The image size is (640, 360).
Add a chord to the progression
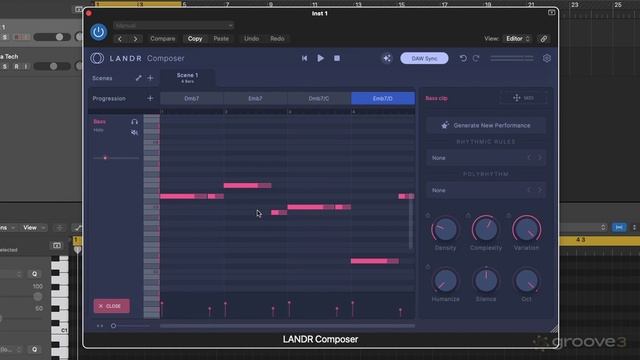tap(150, 98)
